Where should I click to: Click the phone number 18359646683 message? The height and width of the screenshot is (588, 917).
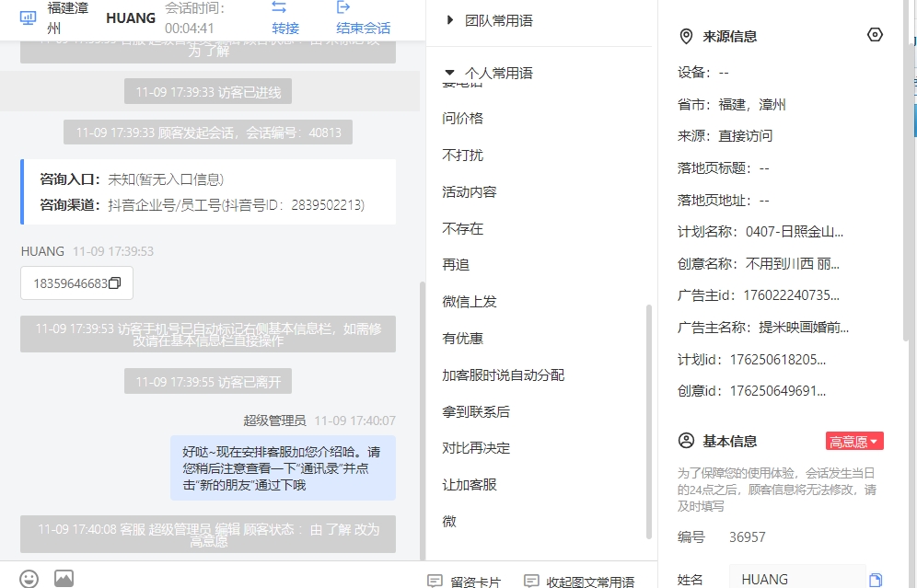coord(76,282)
